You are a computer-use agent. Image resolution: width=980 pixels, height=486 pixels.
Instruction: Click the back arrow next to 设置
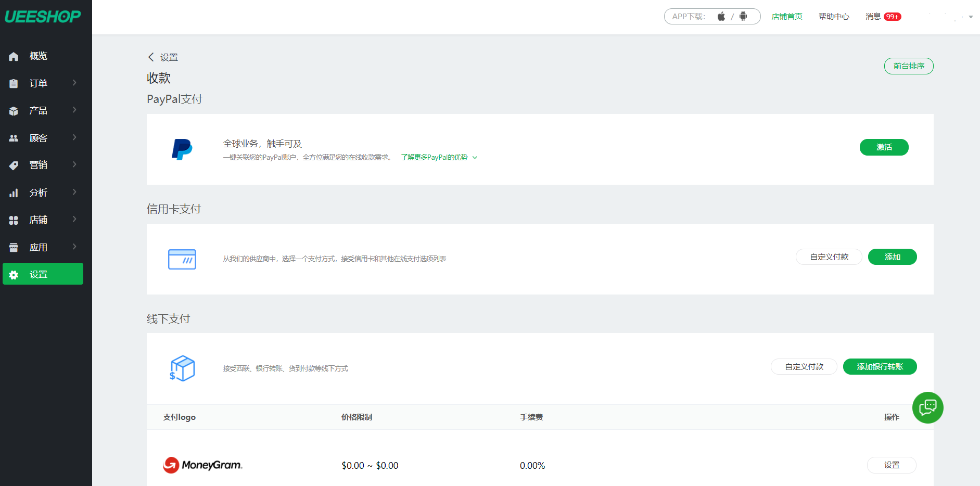pyautogui.click(x=151, y=57)
